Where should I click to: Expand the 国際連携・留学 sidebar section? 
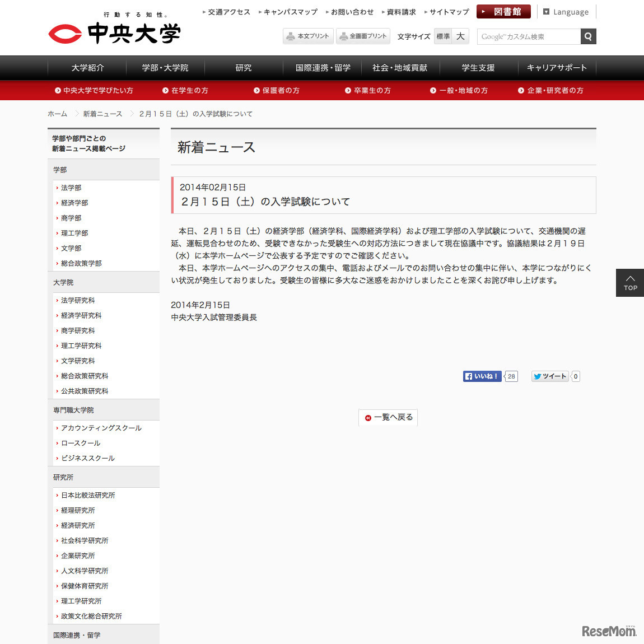(76, 635)
